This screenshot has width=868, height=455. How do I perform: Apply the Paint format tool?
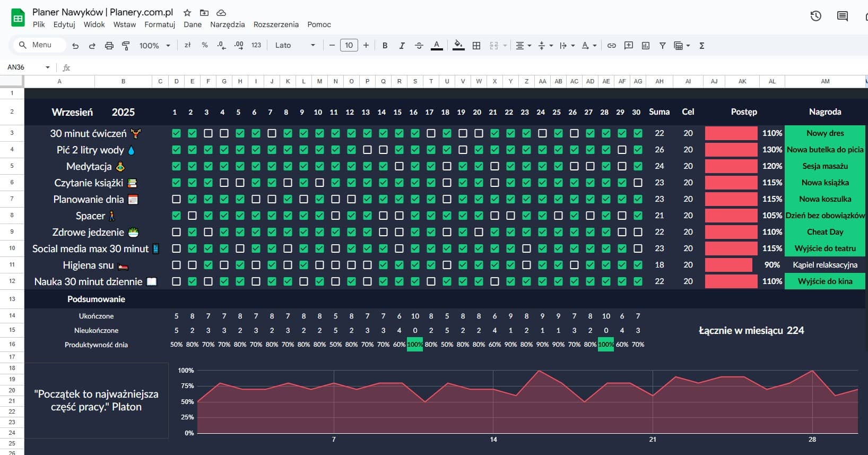click(x=126, y=46)
